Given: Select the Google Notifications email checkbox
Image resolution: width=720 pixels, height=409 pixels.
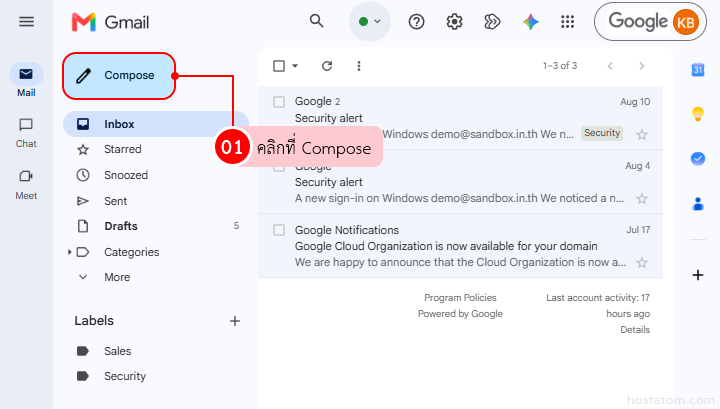Looking at the screenshot, I should coord(279,230).
